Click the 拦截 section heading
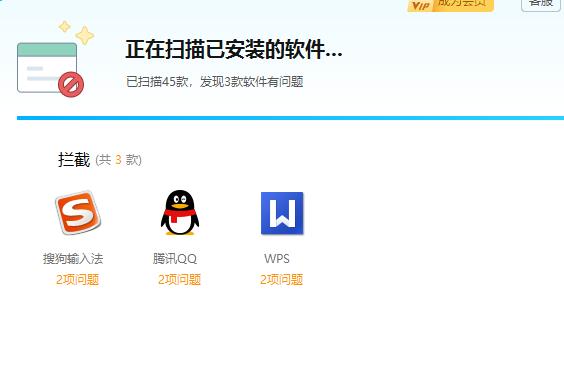 click(74, 159)
